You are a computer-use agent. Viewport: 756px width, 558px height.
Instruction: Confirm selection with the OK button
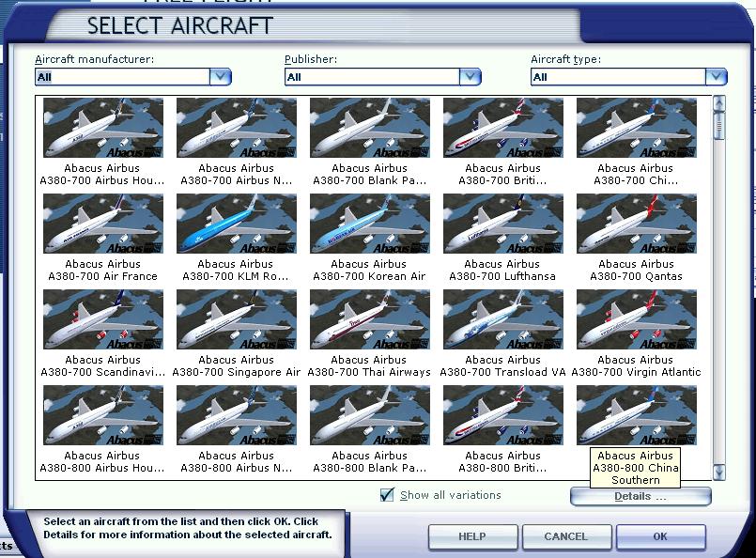pyautogui.click(x=660, y=536)
